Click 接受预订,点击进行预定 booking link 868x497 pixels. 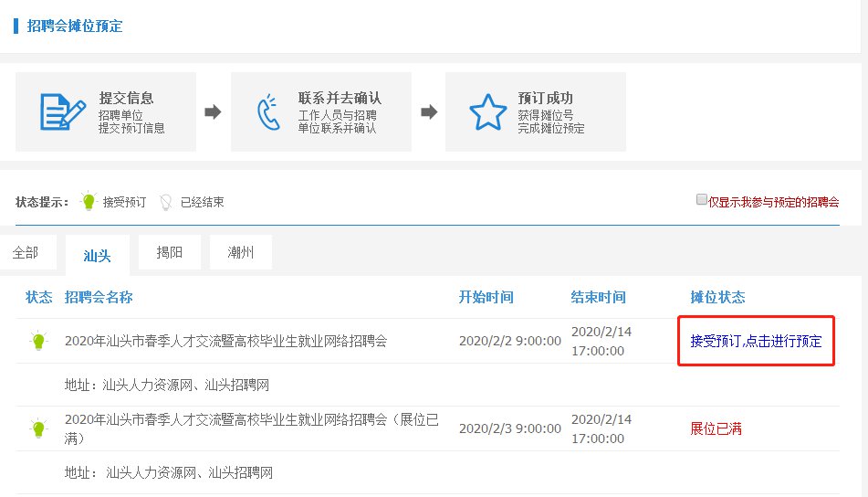pos(756,341)
